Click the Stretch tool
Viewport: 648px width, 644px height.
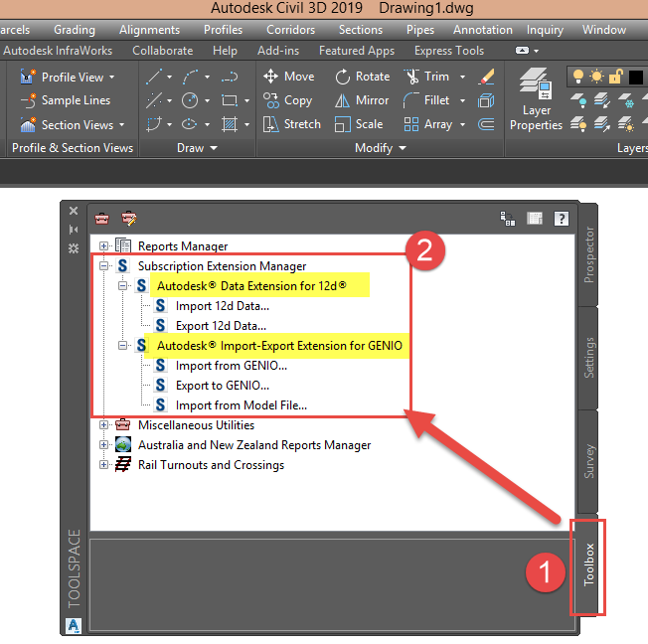[292, 124]
